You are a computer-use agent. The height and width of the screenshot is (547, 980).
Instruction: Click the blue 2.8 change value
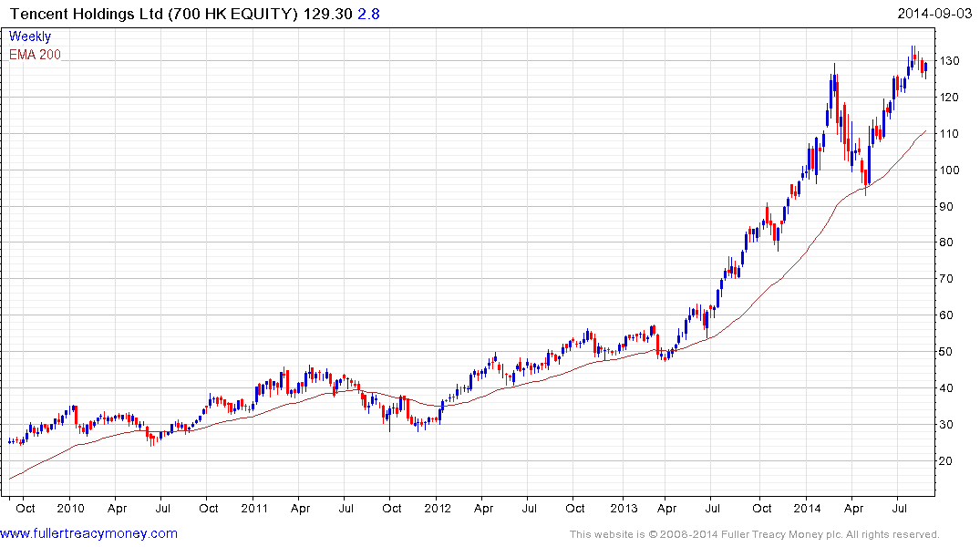368,14
